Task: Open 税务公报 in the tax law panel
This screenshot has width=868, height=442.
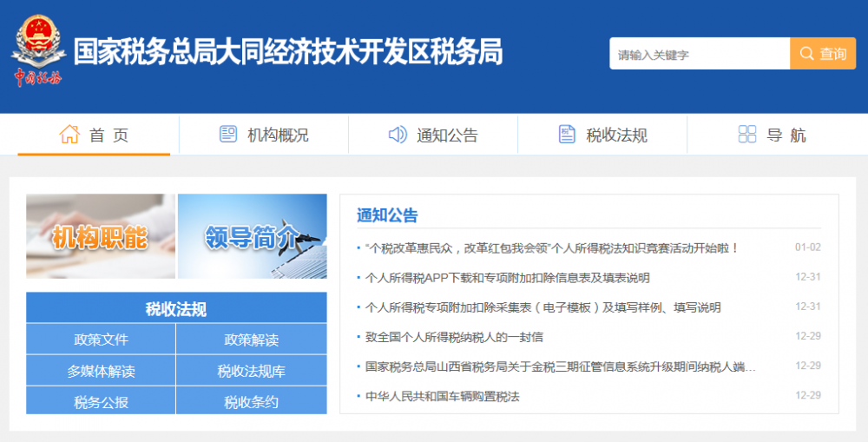Action: point(101,401)
